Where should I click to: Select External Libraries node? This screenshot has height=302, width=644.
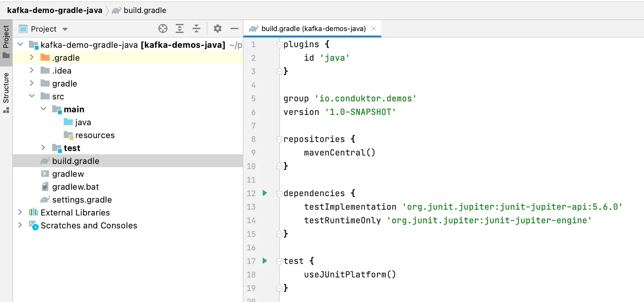(x=127, y=212)
